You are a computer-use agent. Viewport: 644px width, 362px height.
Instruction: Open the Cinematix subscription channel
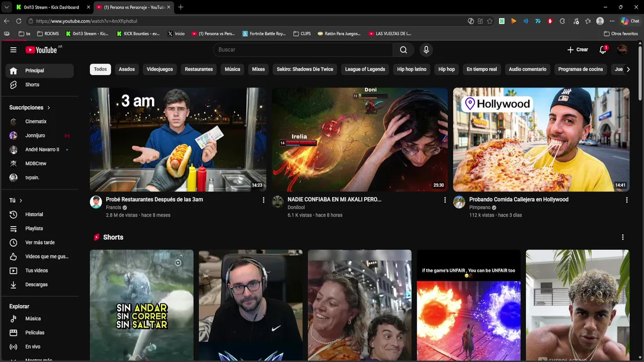pyautogui.click(x=40, y=122)
